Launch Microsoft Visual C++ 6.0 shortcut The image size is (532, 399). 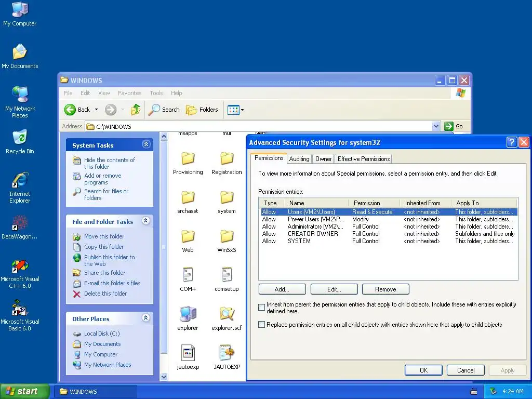click(20, 273)
